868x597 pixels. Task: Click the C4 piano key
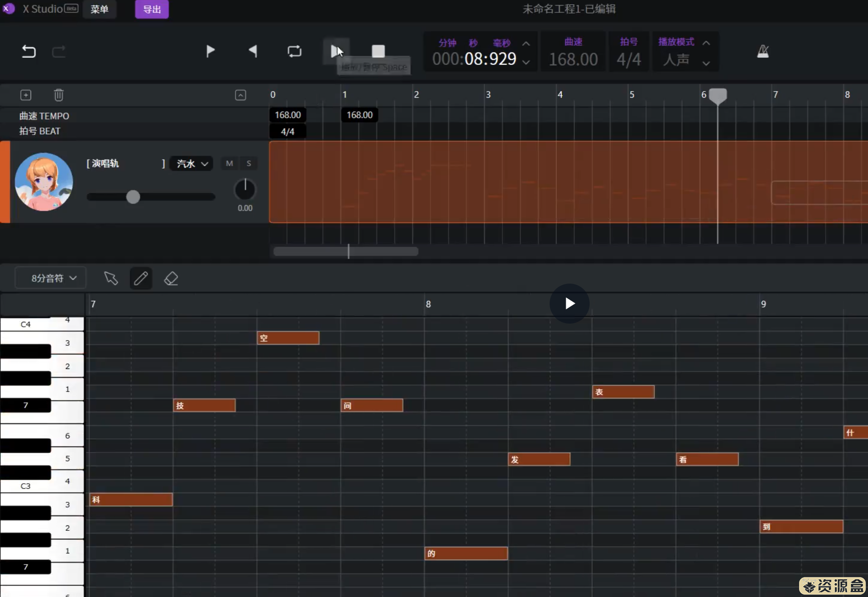(x=42, y=324)
